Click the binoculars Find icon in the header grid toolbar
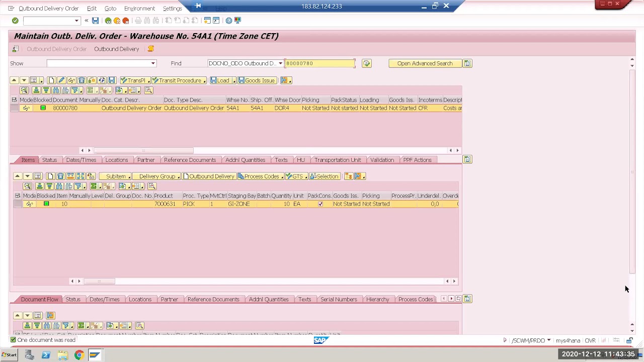This screenshot has height=362, width=644. coord(56,90)
